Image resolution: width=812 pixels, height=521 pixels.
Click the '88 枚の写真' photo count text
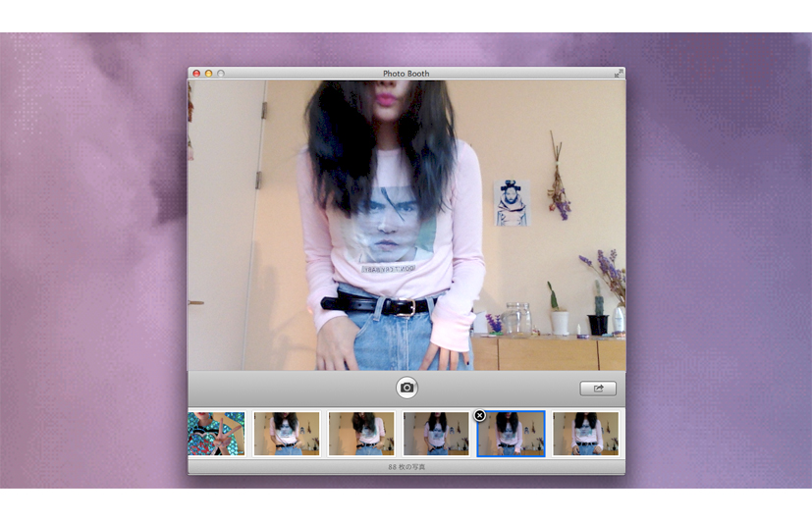pos(406,467)
